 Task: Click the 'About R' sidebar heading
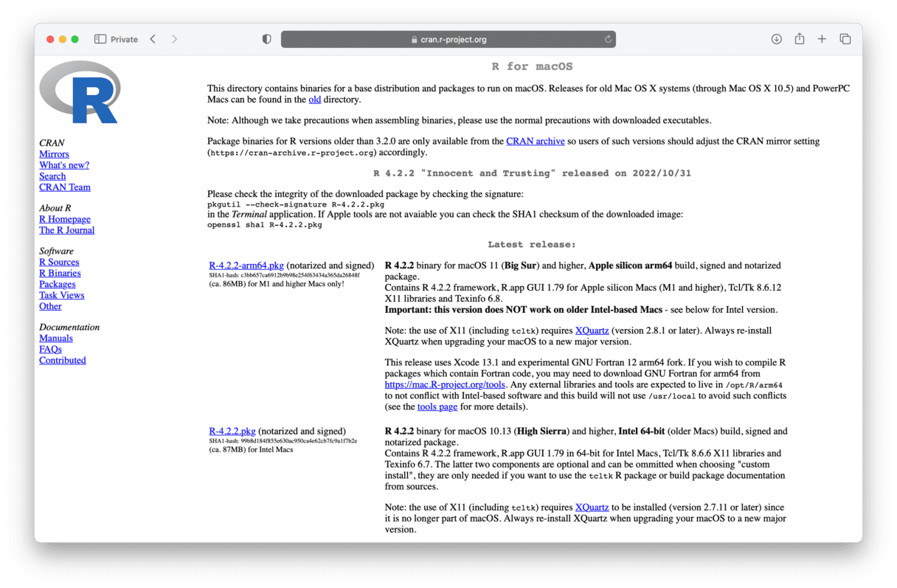tap(55, 208)
